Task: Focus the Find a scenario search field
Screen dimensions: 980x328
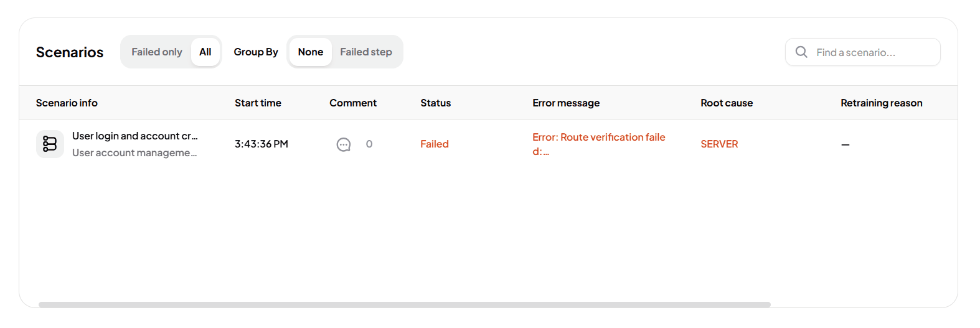Action: (863, 52)
